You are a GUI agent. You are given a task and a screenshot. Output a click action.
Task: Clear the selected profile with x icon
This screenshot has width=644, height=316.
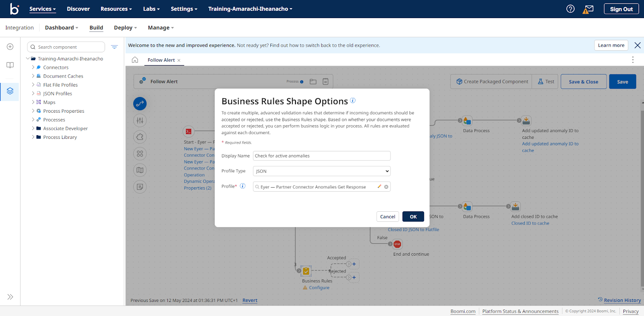coord(386,187)
